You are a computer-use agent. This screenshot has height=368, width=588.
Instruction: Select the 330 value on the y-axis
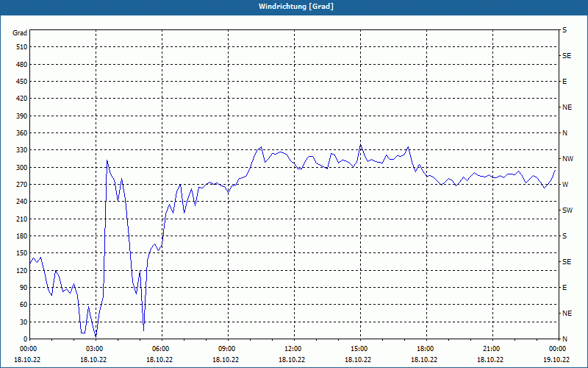[22, 150]
